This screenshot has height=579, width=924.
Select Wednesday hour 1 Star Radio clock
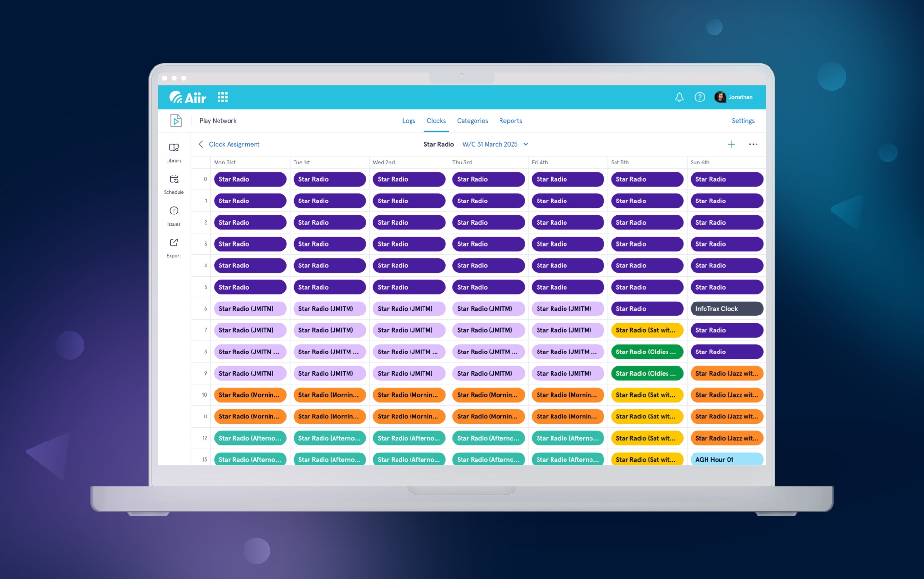coord(409,201)
